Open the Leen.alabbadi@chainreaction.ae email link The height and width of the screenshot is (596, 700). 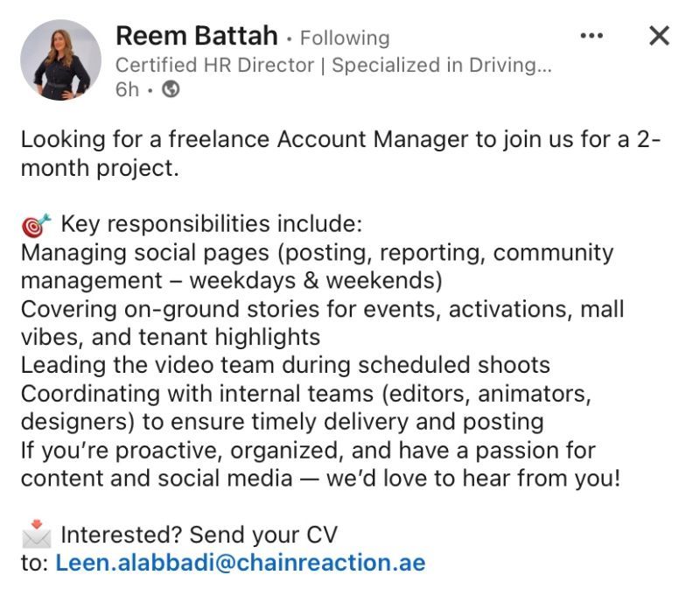[240, 563]
